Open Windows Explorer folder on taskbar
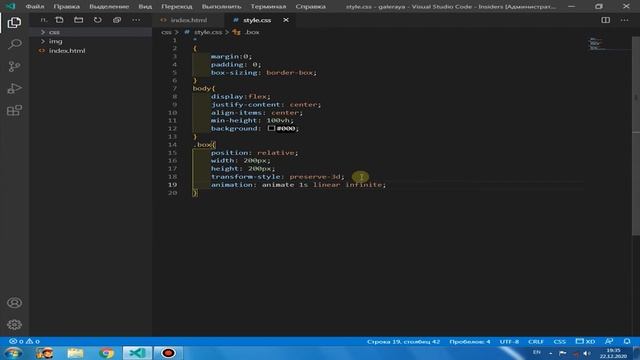Screen dimensions: 640x360 pyautogui.click(x=75, y=353)
